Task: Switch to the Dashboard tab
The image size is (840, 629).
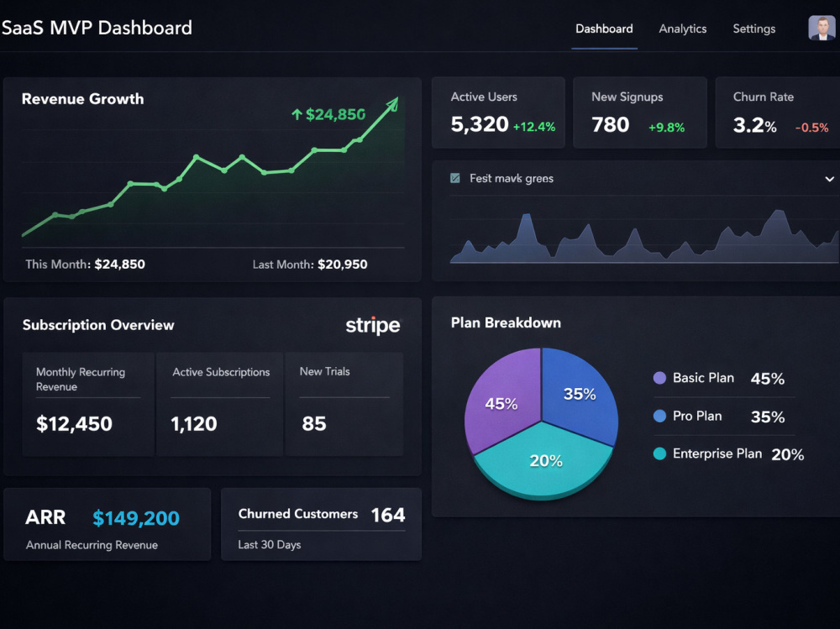Action: click(604, 29)
